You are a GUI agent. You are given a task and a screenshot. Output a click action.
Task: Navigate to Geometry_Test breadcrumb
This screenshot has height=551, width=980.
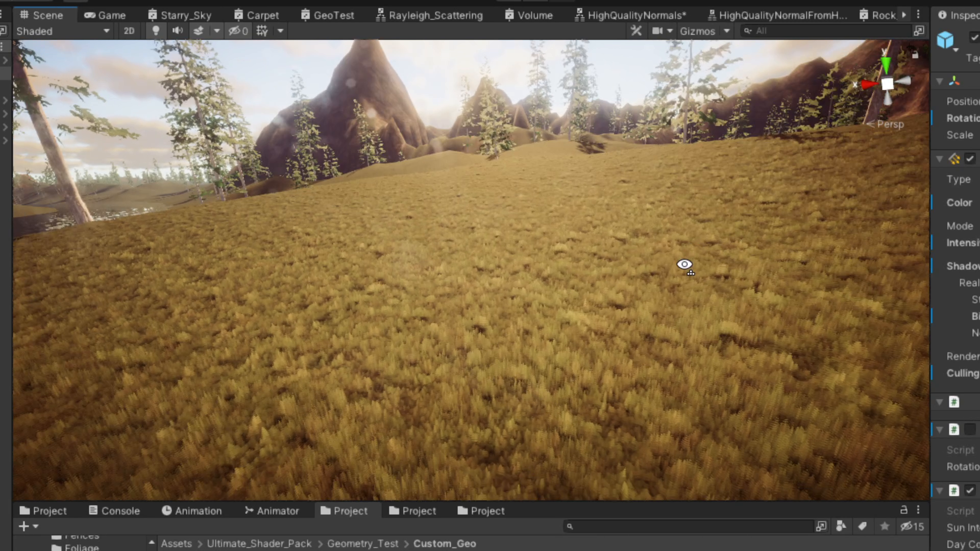coord(362,543)
